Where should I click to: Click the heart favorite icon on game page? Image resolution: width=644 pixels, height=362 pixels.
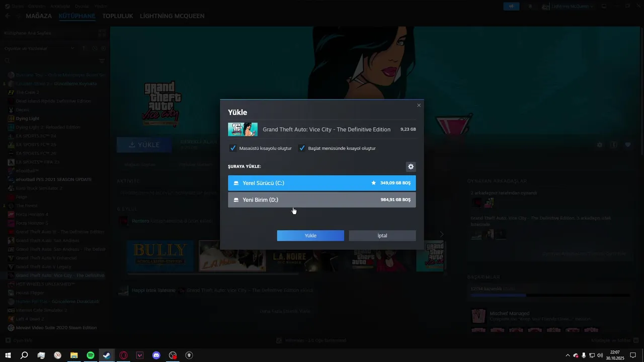tap(628, 145)
